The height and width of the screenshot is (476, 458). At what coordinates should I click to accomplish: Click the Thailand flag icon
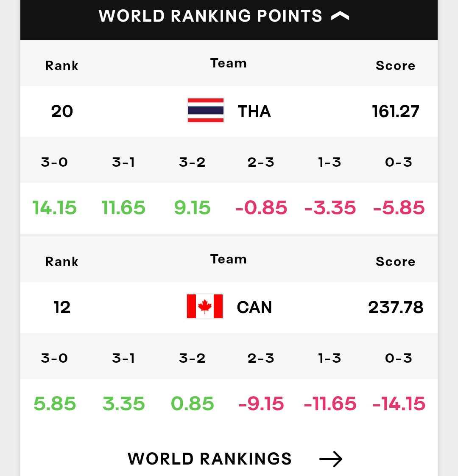pos(206,111)
